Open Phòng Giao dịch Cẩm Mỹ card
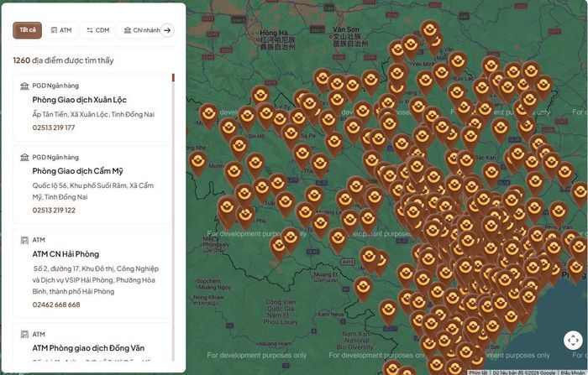The height and width of the screenshot is (375, 588). click(x=92, y=185)
